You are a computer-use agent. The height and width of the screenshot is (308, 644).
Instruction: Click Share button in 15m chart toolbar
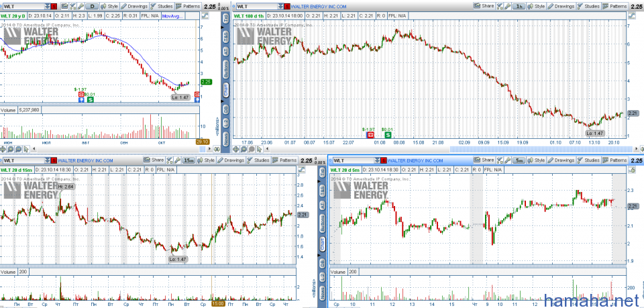tap(154, 160)
